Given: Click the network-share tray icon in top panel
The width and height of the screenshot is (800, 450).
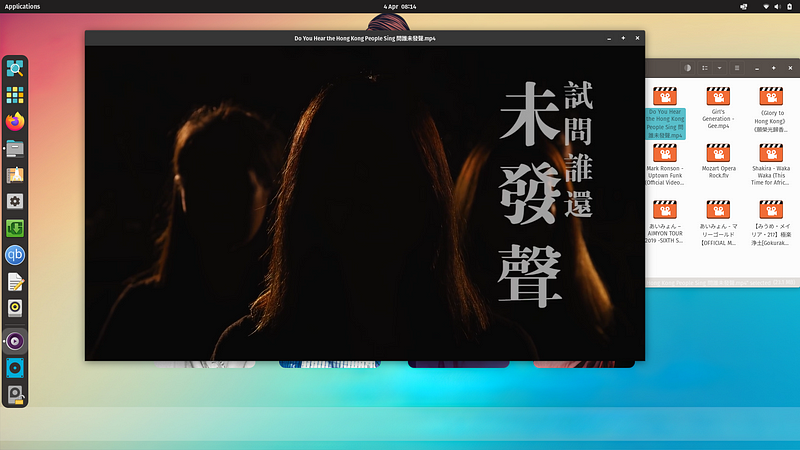Looking at the screenshot, I should pyautogui.click(x=743, y=7).
